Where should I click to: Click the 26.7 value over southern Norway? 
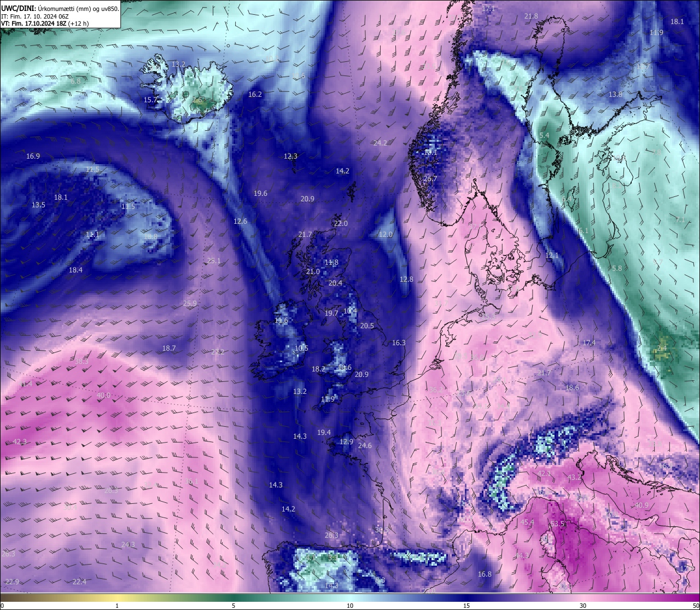pos(430,178)
